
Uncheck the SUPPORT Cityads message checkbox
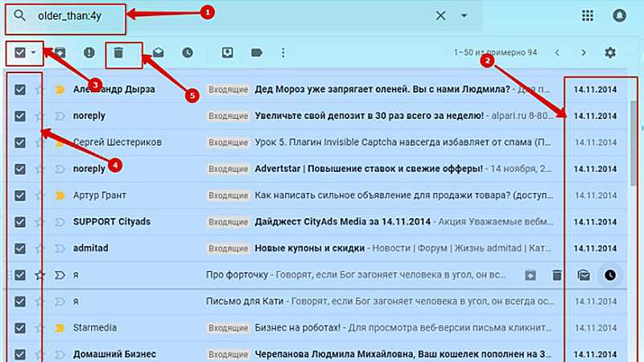(19, 222)
